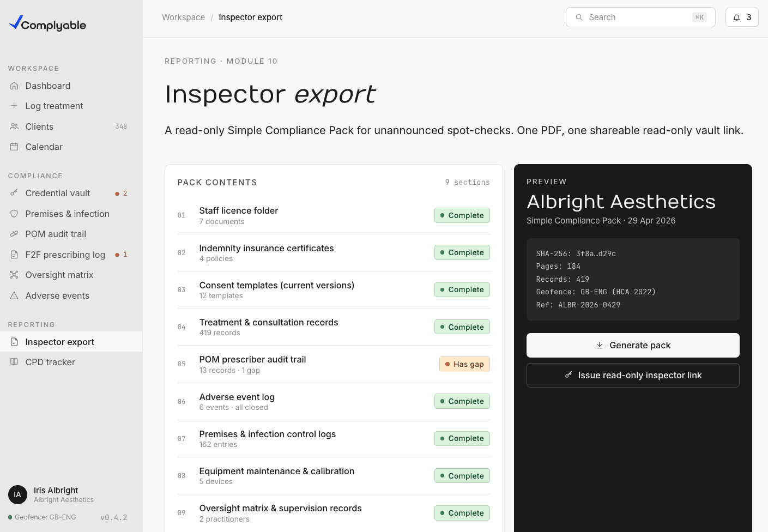Click the CPD tracker book icon
Viewport: 768px width, 532px height.
pos(14,362)
